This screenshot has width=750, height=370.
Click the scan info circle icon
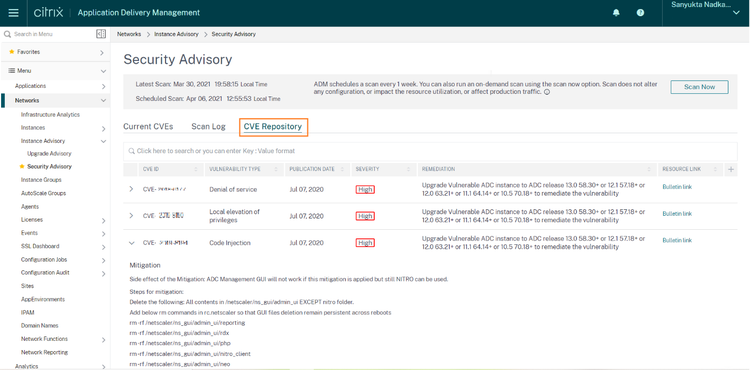547,92
